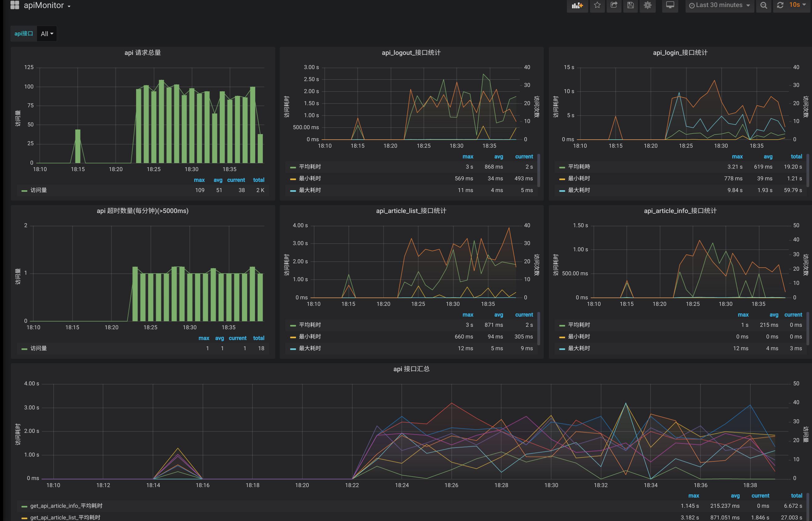
Task: Open the api 接口汇总 panel title menu
Action: tap(411, 369)
